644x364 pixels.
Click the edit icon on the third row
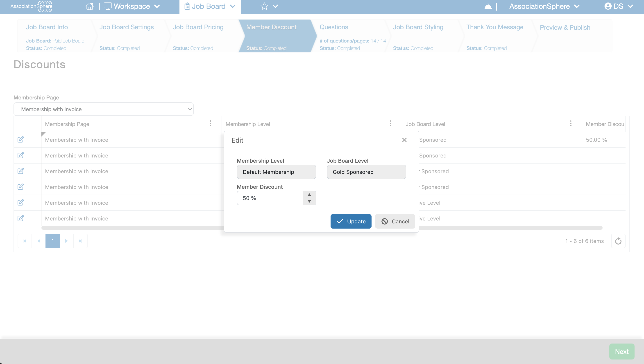(20, 171)
